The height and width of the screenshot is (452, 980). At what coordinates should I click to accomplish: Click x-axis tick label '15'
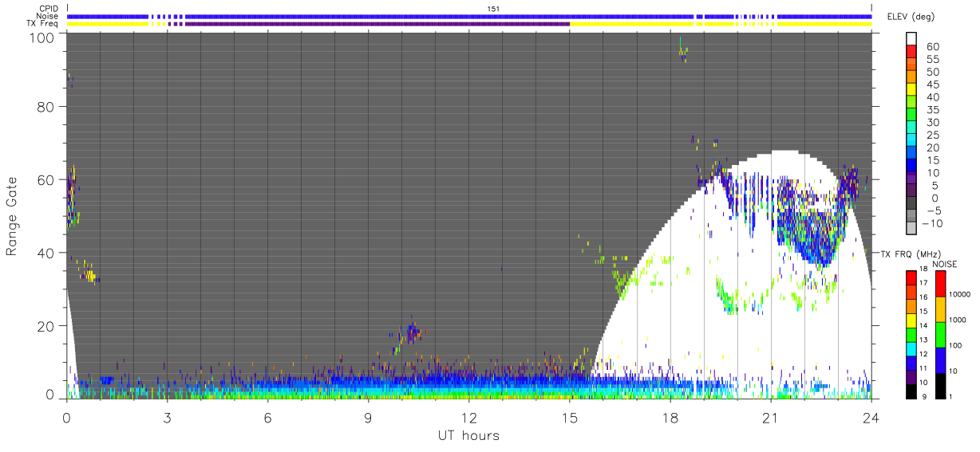[x=569, y=418]
